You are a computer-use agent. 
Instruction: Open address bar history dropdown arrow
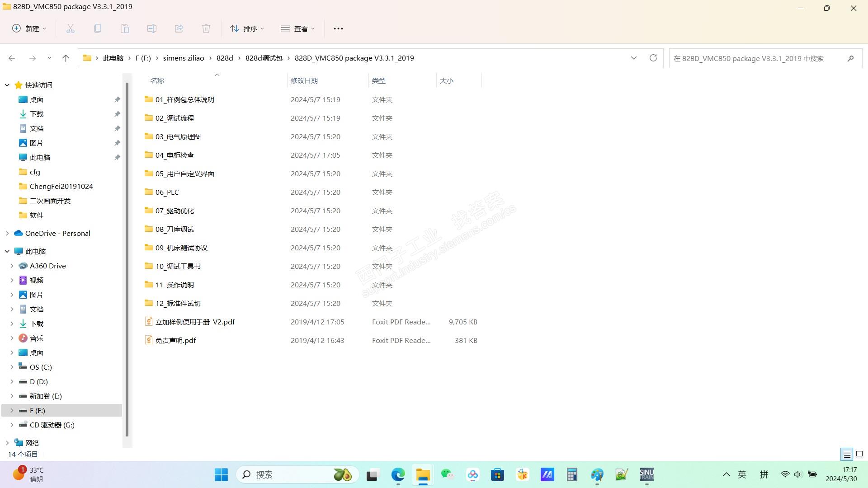click(633, 58)
